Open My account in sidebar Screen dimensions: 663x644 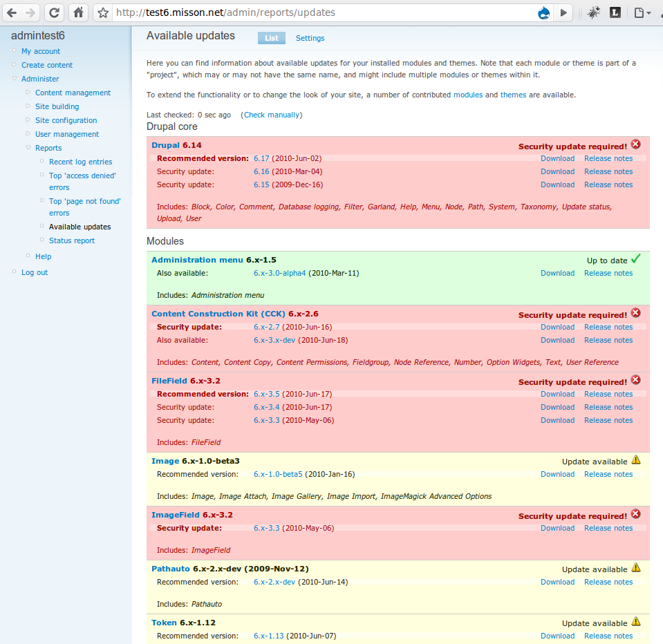click(41, 51)
